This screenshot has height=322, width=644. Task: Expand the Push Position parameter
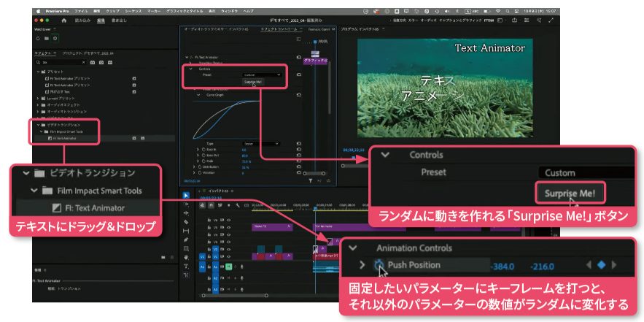362,266
